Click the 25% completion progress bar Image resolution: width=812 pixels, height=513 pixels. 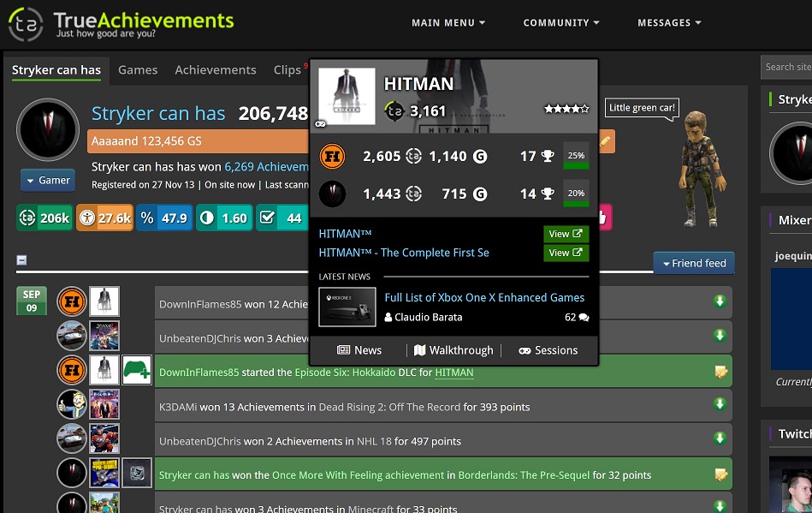(x=576, y=156)
